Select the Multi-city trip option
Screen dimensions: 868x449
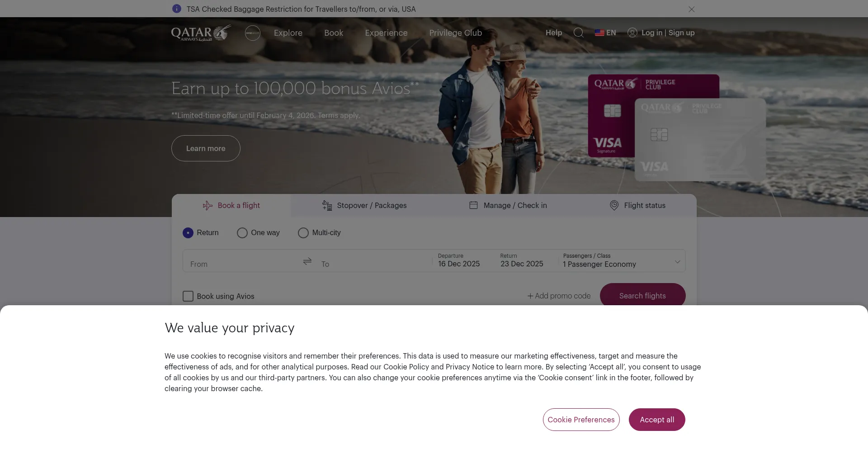[x=303, y=233]
